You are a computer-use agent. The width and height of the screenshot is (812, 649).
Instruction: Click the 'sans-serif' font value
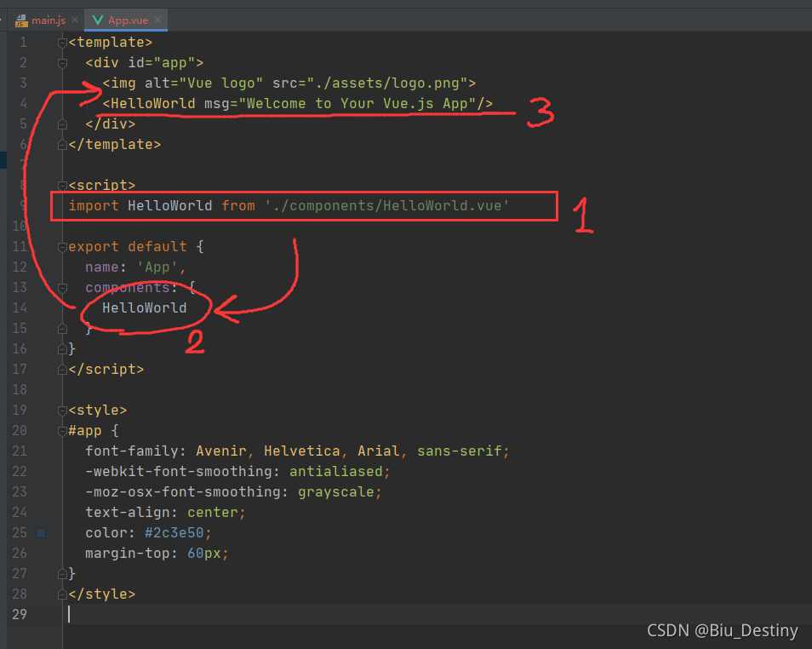pyautogui.click(x=460, y=451)
